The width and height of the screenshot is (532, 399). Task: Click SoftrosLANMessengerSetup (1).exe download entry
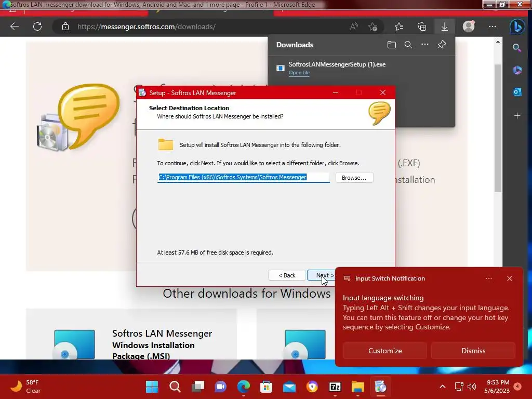point(337,64)
